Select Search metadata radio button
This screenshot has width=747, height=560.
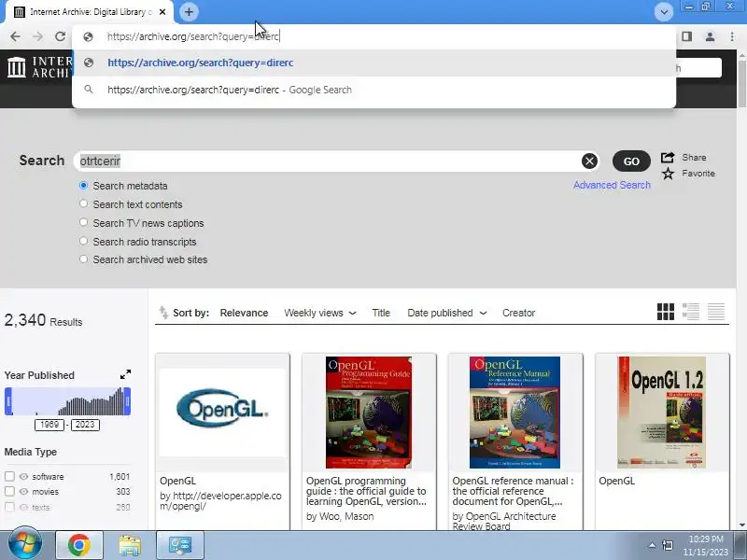coord(83,185)
